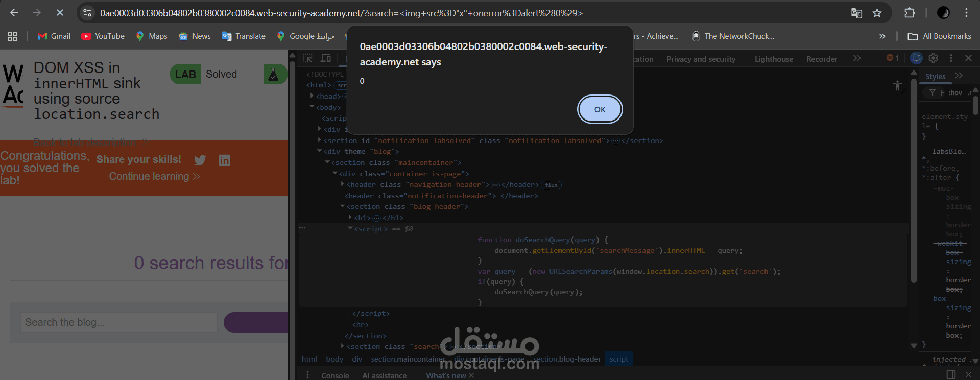Open the All Bookmarks folder
Viewport: 980px width, 380px height.
click(939, 36)
